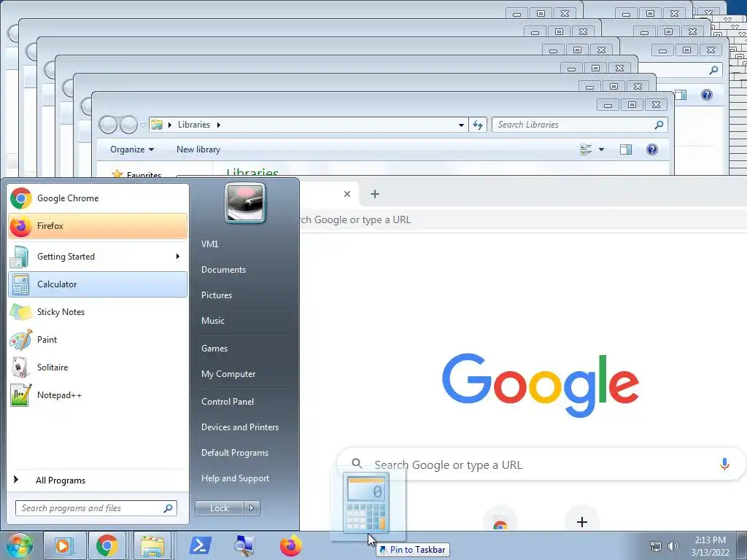
Task: Open Games from the Start menu
Action: coord(214,348)
